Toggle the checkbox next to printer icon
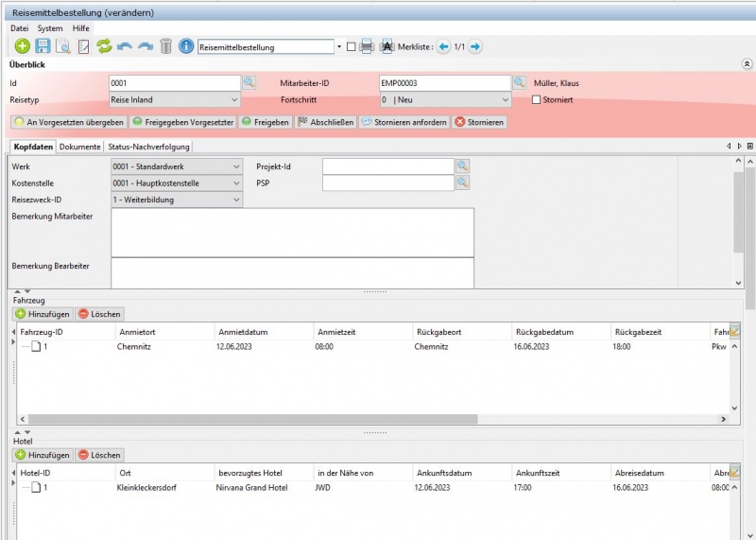This screenshot has height=540, width=756. tap(352, 46)
